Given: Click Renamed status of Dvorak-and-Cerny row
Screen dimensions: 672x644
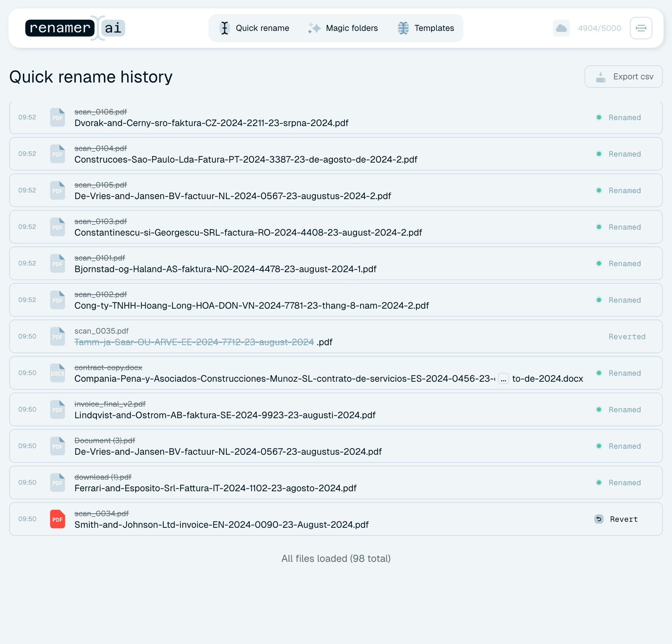Looking at the screenshot, I should [x=619, y=117].
